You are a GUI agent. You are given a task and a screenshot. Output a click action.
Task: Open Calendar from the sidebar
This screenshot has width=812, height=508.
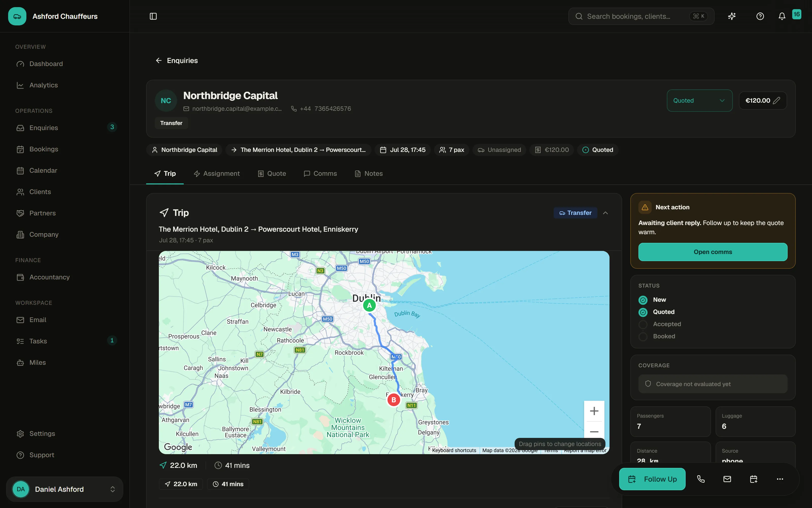click(65, 170)
